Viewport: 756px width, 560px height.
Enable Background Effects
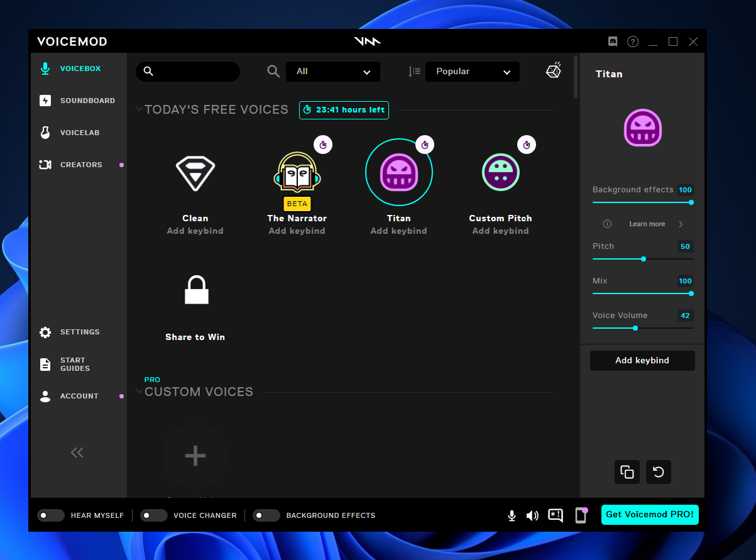[266, 515]
